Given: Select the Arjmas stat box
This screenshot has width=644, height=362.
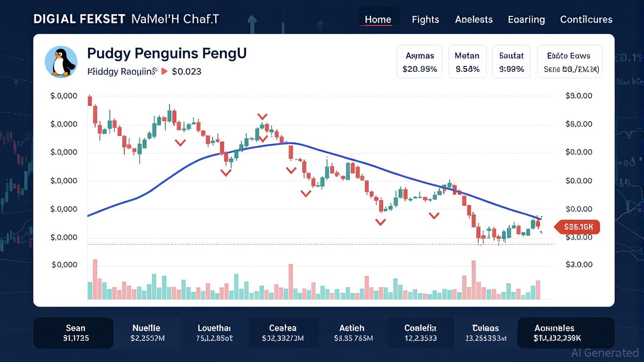Looking at the screenshot, I should point(419,62).
